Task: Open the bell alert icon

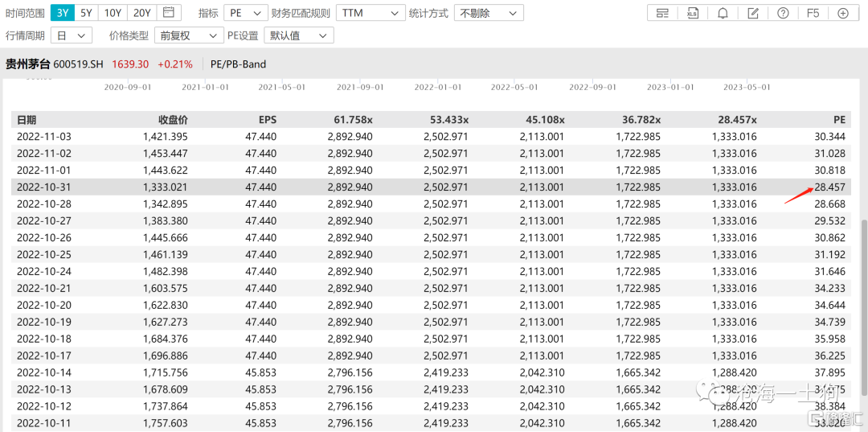Action: click(x=723, y=14)
